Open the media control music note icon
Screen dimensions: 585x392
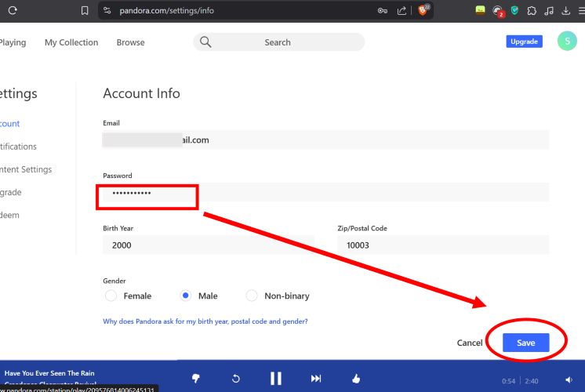pyautogui.click(x=549, y=11)
